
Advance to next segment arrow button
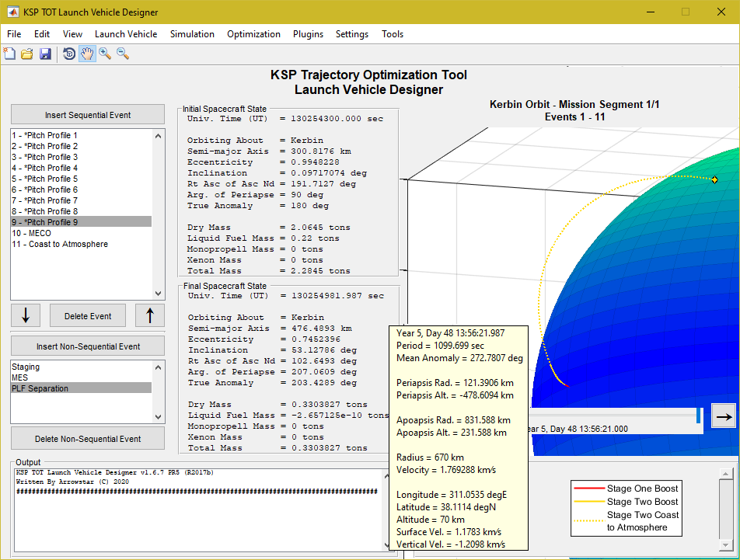point(723,416)
